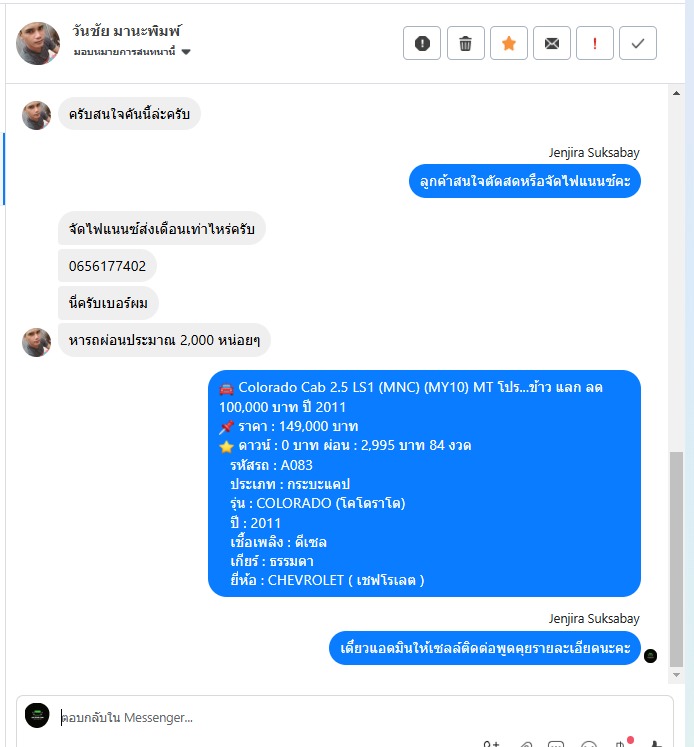Click the phone number 0656177402 message

[x=107, y=266]
